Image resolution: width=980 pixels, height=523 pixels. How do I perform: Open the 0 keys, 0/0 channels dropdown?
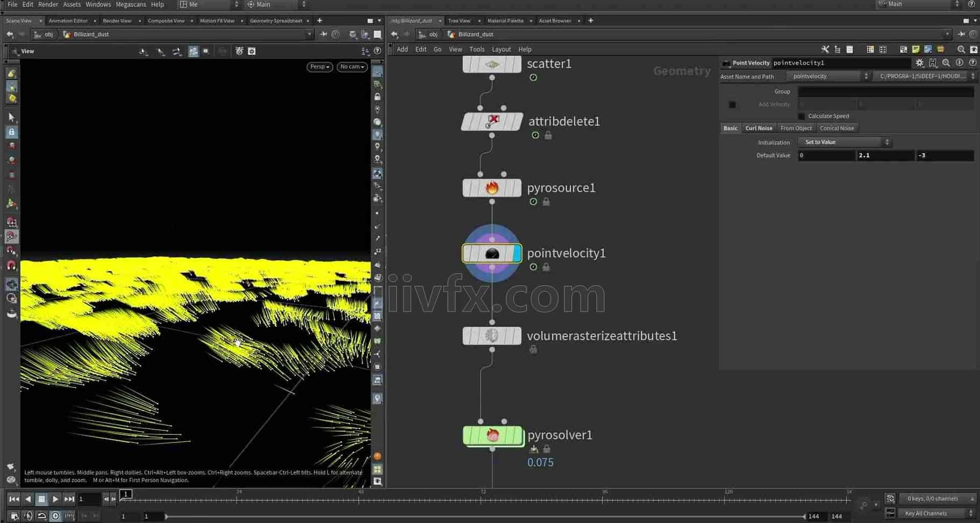[938, 499]
